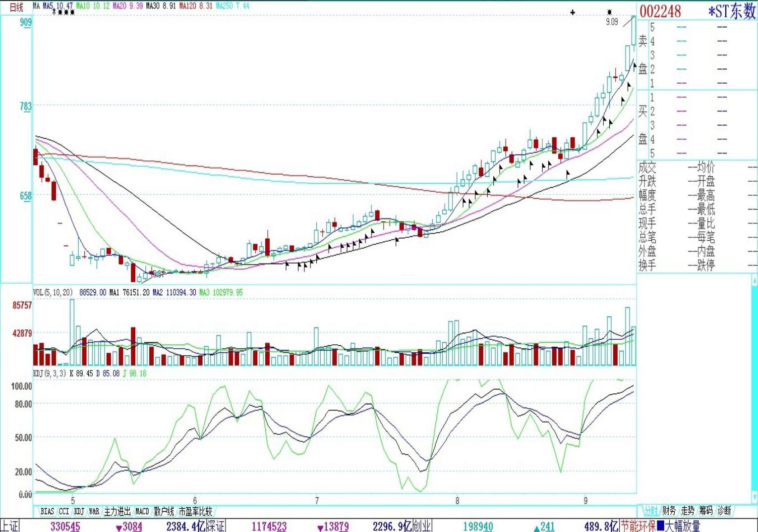Click the 大幅放量 alert ticker
758x532 pixels.
pyautogui.click(x=683, y=526)
